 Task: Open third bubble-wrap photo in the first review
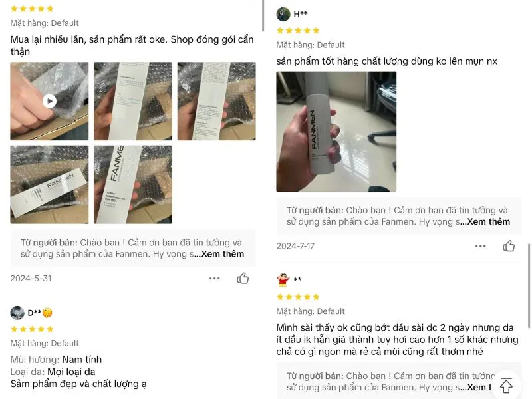217,101
